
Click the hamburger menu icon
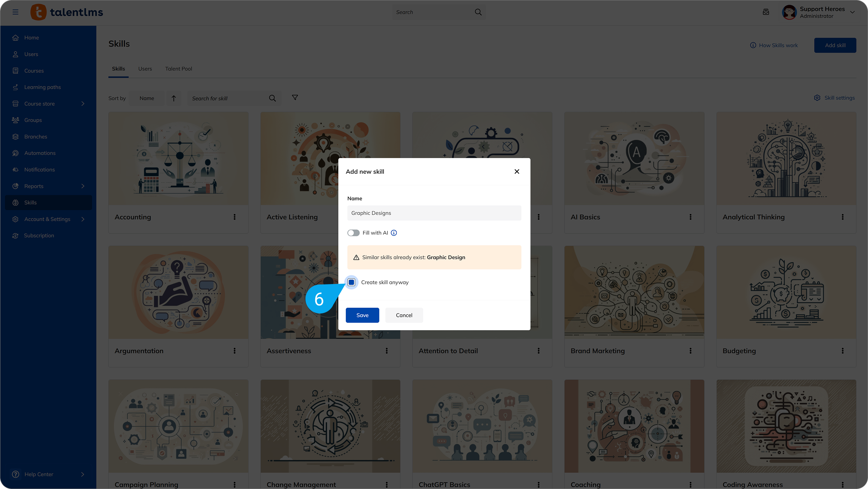[15, 12]
